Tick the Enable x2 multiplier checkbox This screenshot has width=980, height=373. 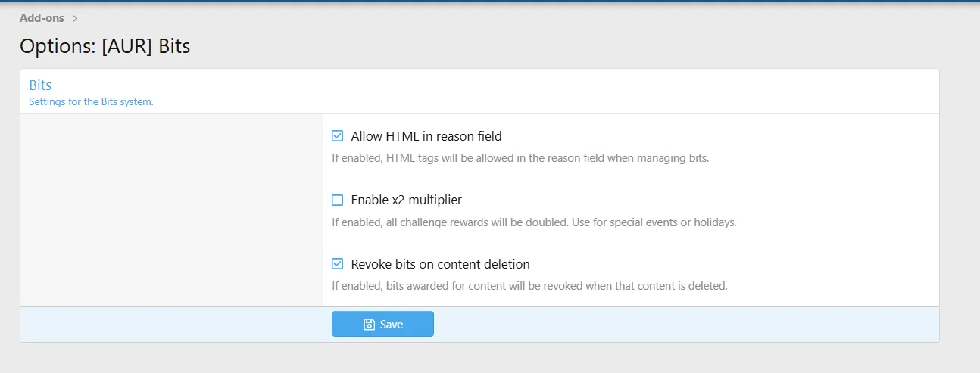tap(338, 200)
